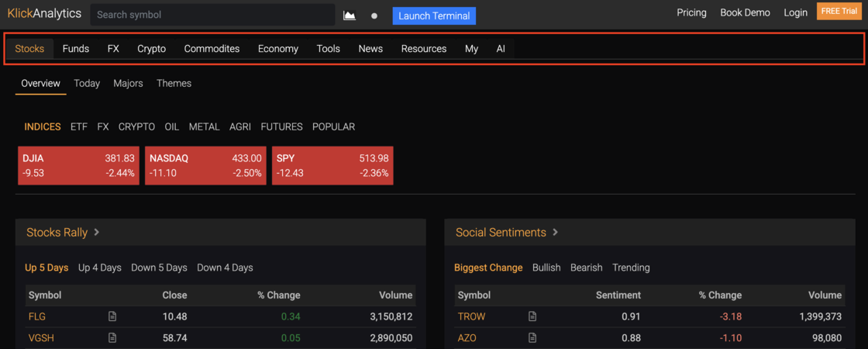This screenshot has width=868, height=349.
Task: Open the DJIA index card
Action: (78, 165)
